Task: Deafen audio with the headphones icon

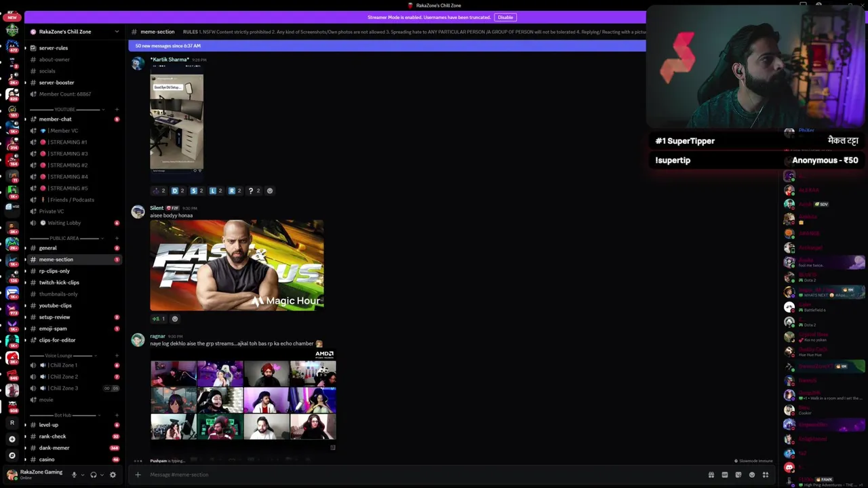Action: pyautogui.click(x=93, y=475)
